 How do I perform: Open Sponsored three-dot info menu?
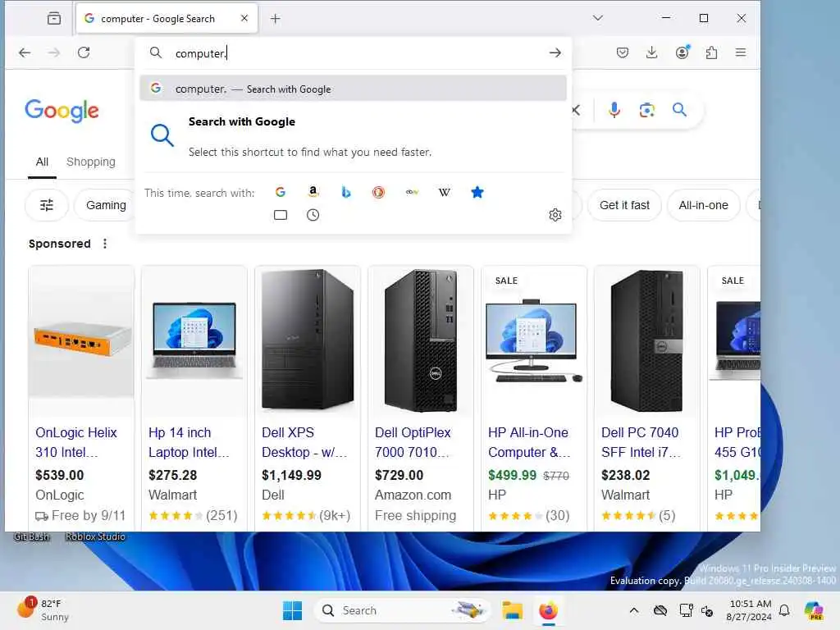tap(105, 244)
